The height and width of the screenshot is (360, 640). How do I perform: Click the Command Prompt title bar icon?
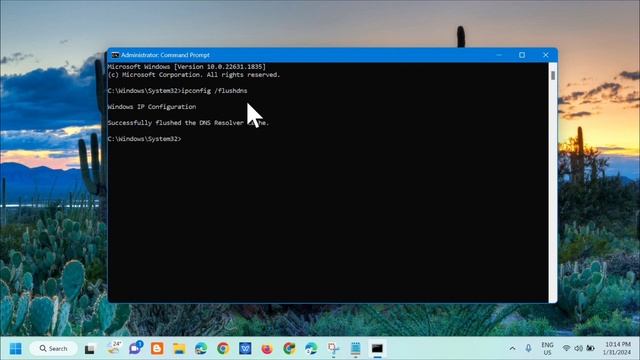point(116,55)
